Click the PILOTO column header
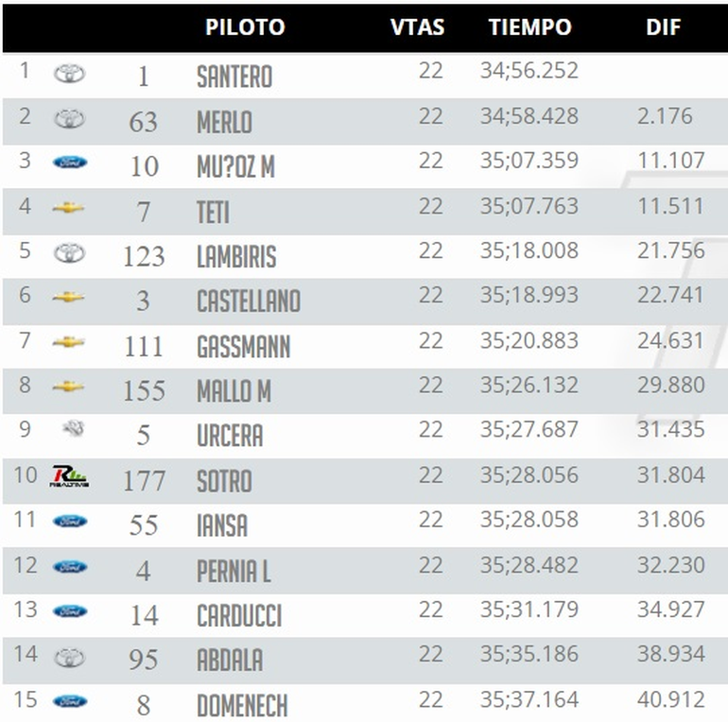Screen dimensions: 728x722 (245, 27)
